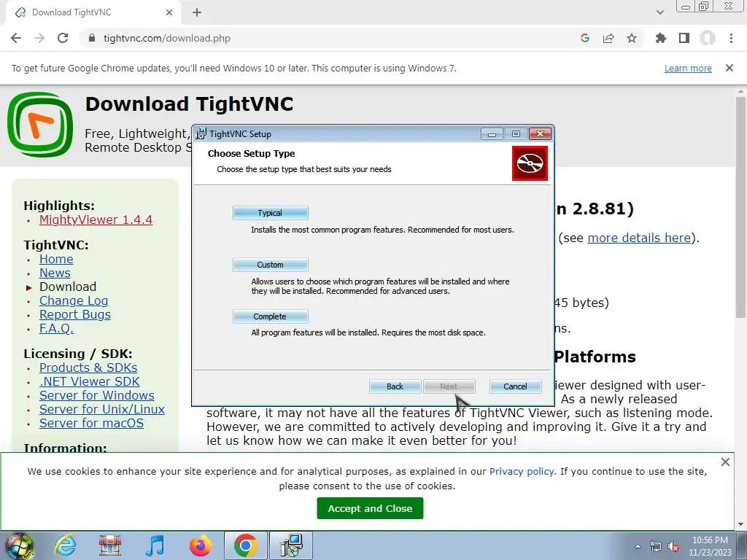The height and width of the screenshot is (560, 747).
Task: Choose the Complete setup type button
Action: 270,316
